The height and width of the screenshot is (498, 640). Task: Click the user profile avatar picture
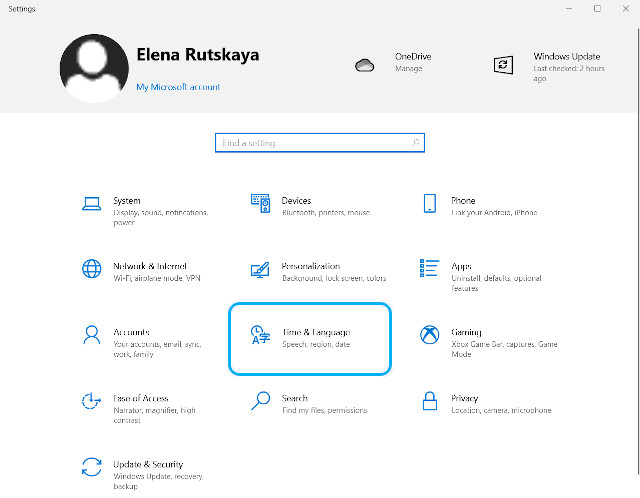[x=94, y=68]
